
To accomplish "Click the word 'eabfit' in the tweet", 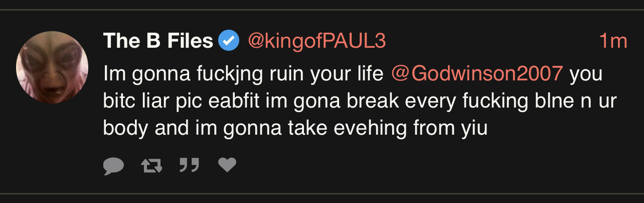I will coord(229,101).
